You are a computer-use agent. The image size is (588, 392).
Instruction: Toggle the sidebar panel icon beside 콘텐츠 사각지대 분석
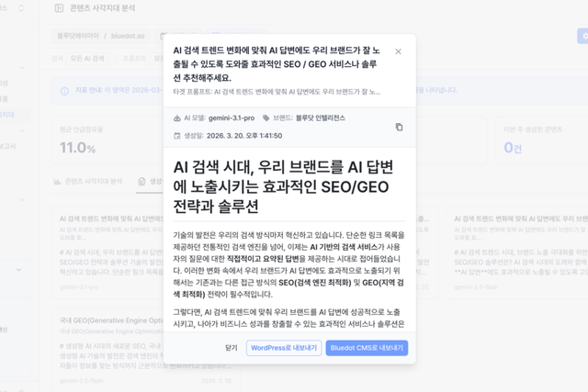coord(59,8)
